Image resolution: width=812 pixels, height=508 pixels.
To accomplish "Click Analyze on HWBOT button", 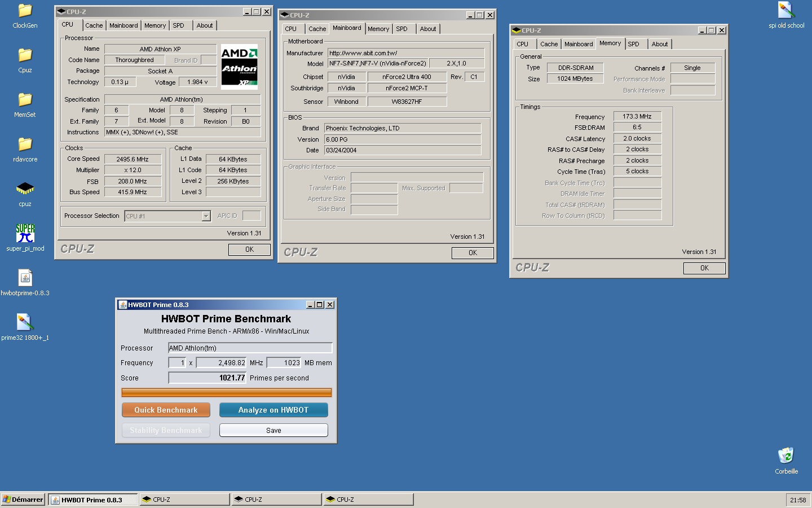I will pos(273,410).
